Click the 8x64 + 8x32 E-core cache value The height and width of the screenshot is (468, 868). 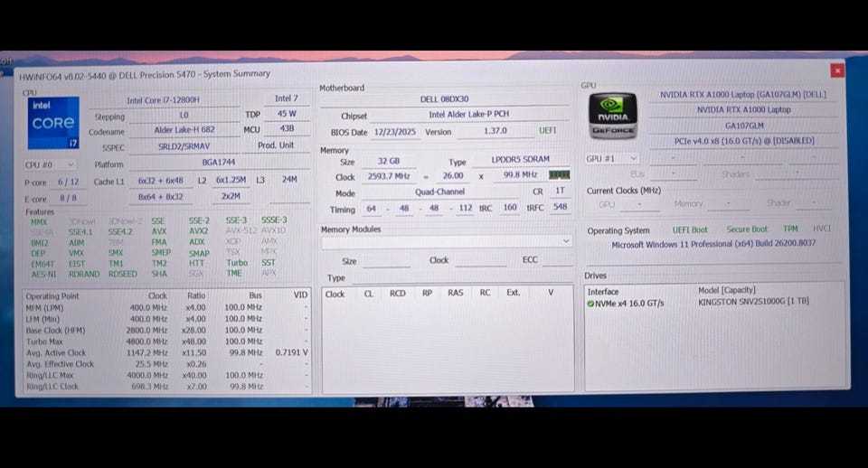click(x=161, y=196)
